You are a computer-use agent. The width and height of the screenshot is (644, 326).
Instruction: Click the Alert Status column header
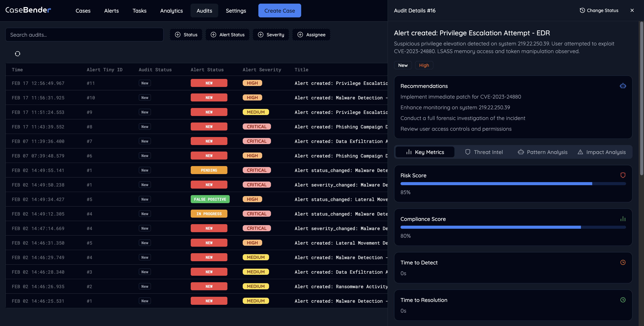pos(207,70)
